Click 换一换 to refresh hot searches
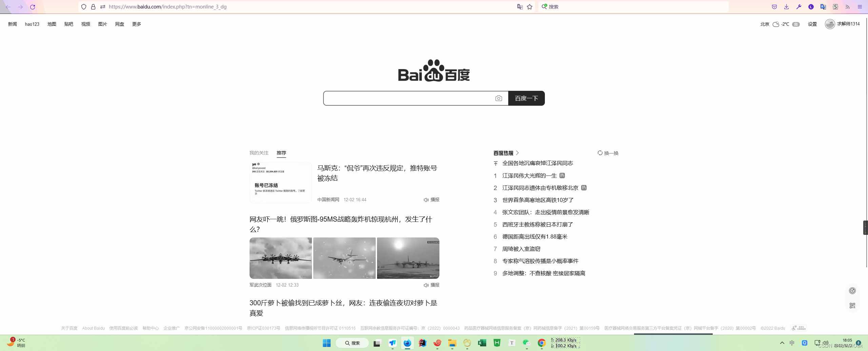 [x=611, y=153]
